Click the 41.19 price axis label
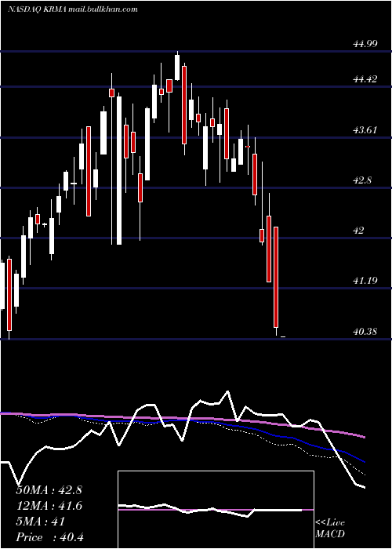 click(x=365, y=281)
